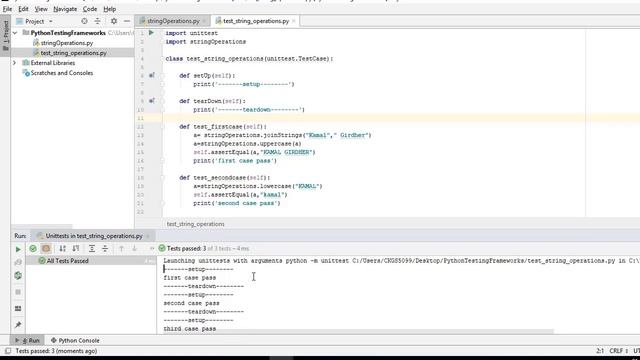Click the stop process icon
Image resolution: width=640 pixels, height=360 pixels.
18,292
